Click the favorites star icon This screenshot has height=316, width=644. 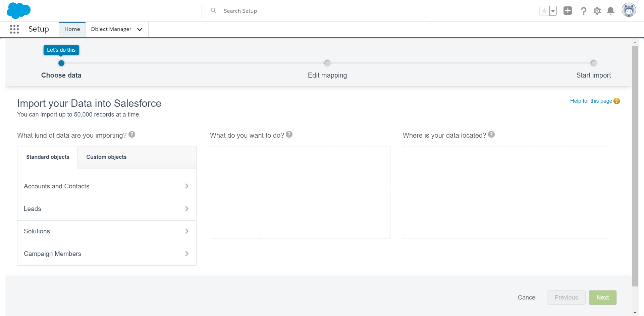tap(544, 11)
